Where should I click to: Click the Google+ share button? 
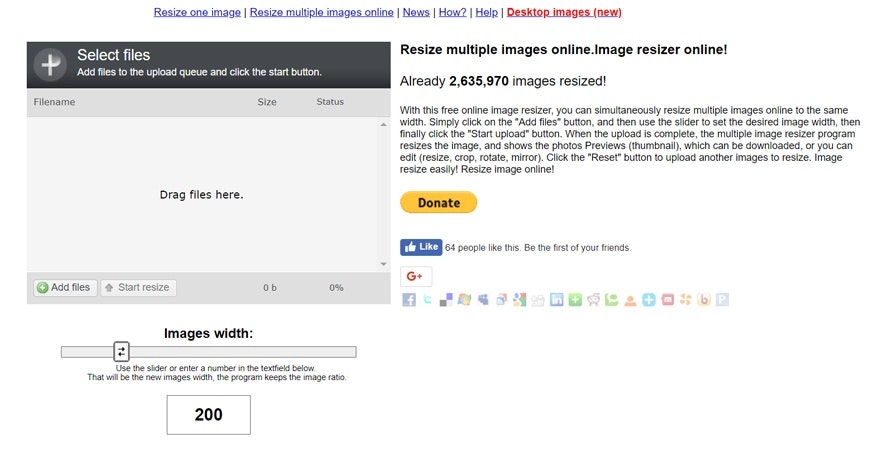(416, 276)
